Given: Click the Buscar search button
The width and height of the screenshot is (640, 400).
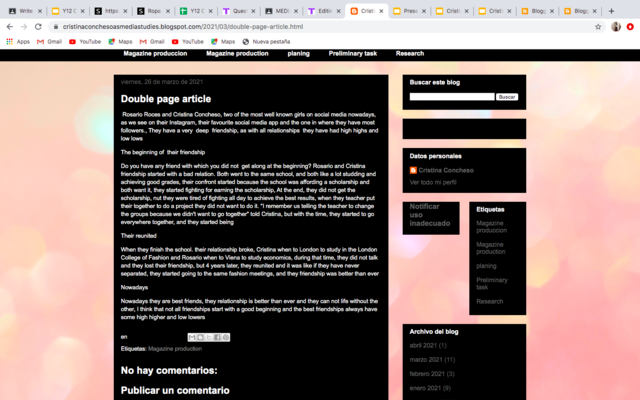Looking at the screenshot, I should point(507,97).
